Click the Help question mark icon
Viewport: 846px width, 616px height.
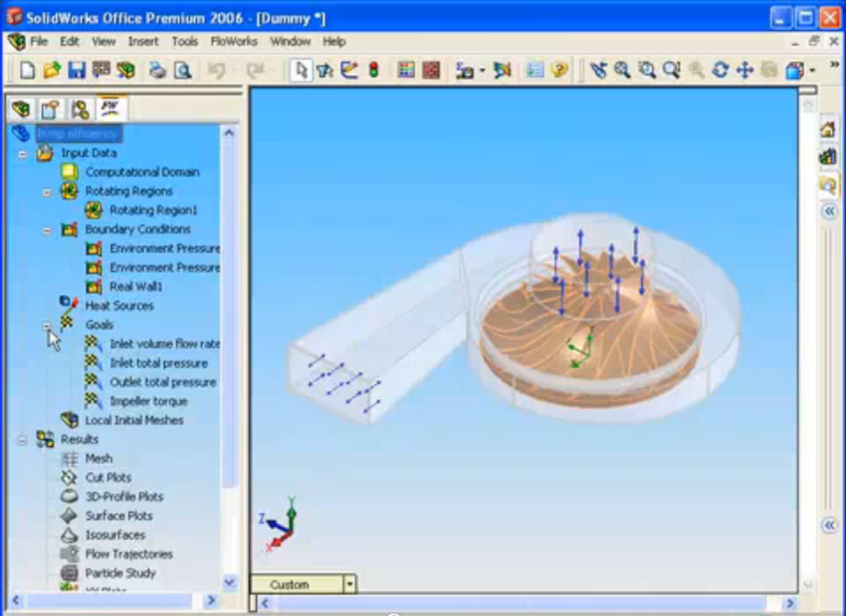point(560,70)
